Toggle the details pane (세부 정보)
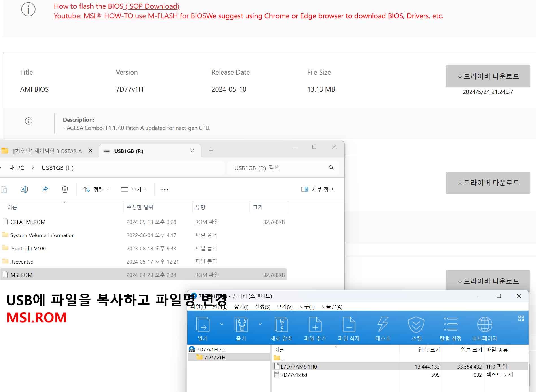 pyautogui.click(x=317, y=189)
